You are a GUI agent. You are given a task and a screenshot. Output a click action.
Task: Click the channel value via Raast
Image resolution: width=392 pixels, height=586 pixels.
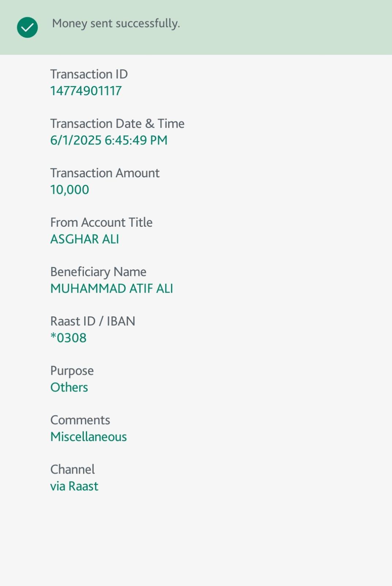coord(74,486)
